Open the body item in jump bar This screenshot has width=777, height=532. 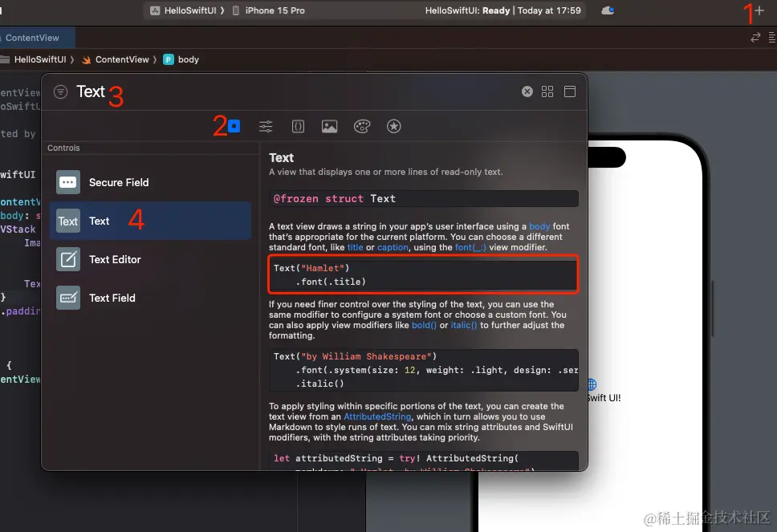pos(181,59)
